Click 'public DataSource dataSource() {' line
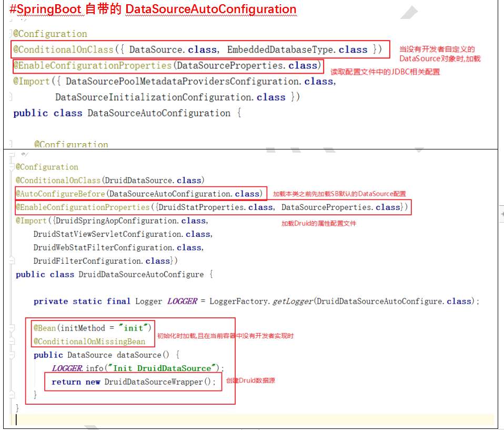This screenshot has height=430, width=504. coord(107,355)
